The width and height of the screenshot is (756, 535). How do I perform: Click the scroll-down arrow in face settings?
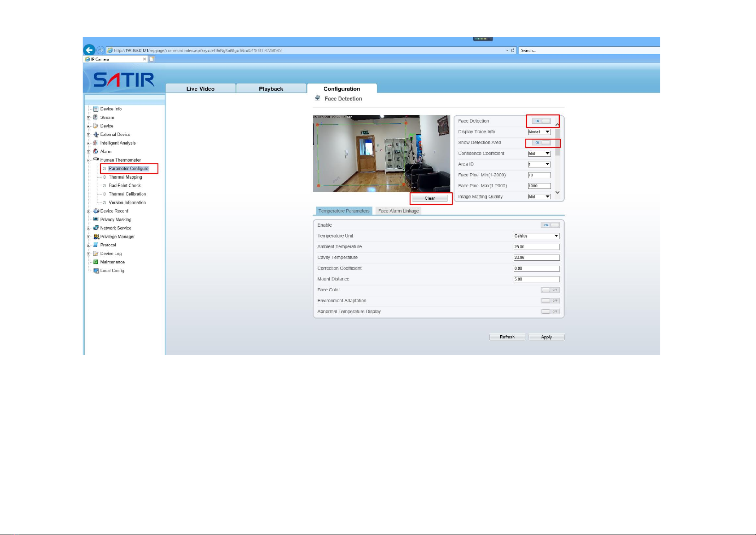[x=558, y=193]
